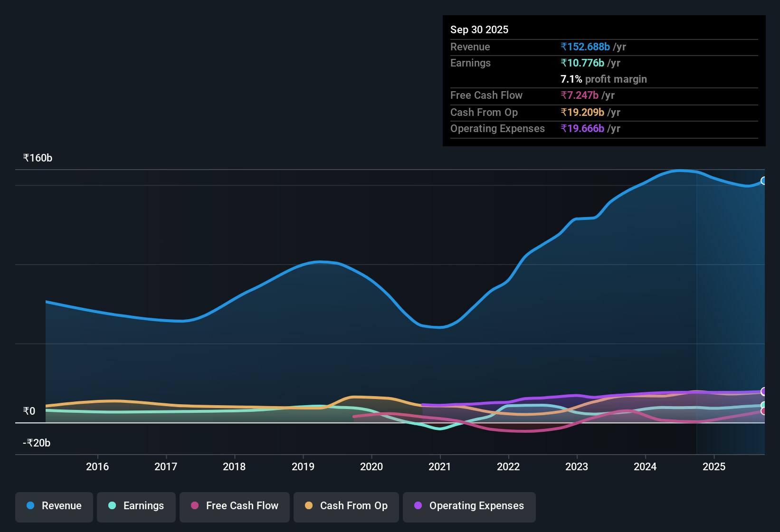Click the blue Revenue legend dot
This screenshot has width=780, height=532.
tap(30, 506)
